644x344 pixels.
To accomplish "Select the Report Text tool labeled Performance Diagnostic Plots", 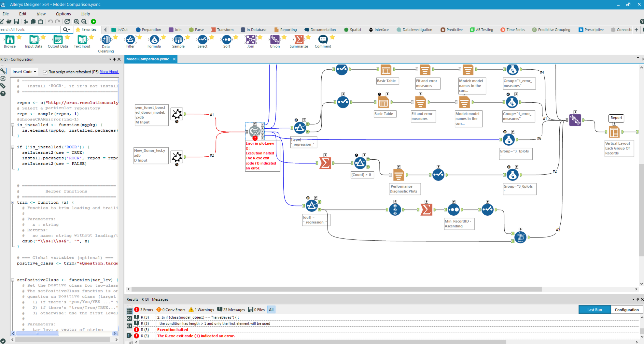I will pyautogui.click(x=399, y=175).
